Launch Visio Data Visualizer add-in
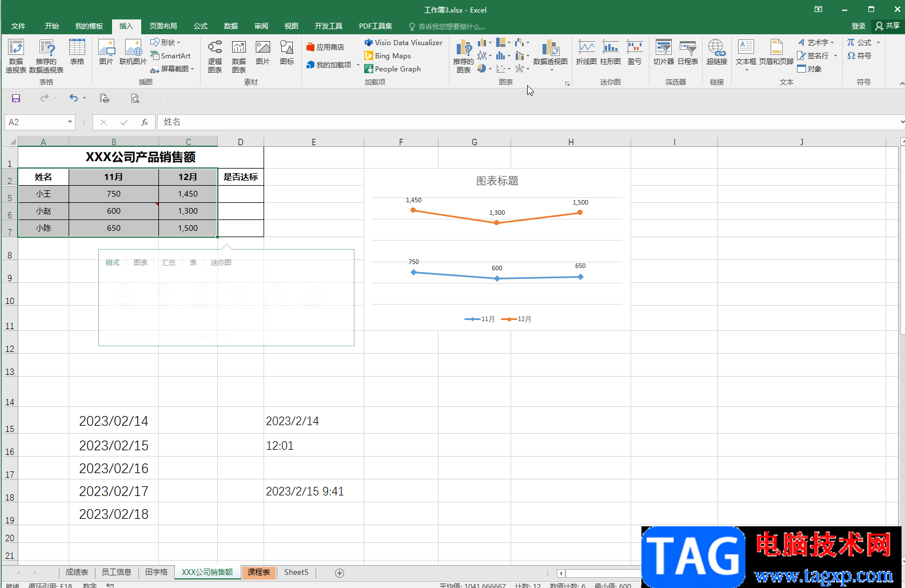 [x=404, y=42]
